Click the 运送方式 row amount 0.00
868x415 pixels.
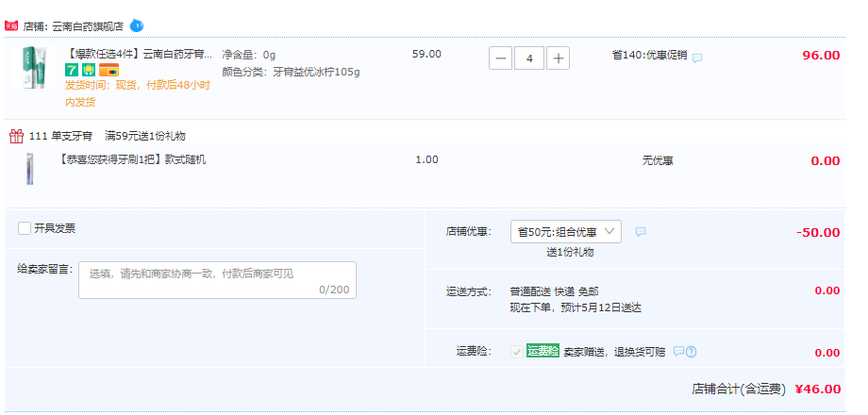pos(827,290)
